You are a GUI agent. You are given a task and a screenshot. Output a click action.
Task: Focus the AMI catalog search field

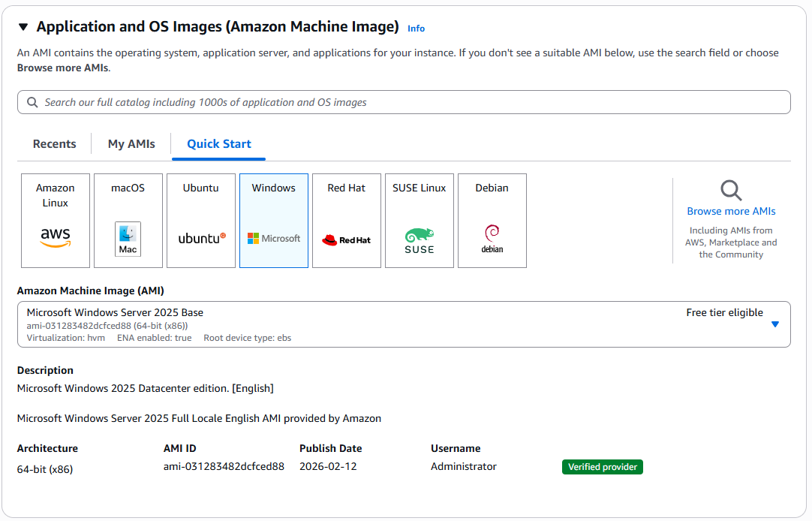click(404, 103)
